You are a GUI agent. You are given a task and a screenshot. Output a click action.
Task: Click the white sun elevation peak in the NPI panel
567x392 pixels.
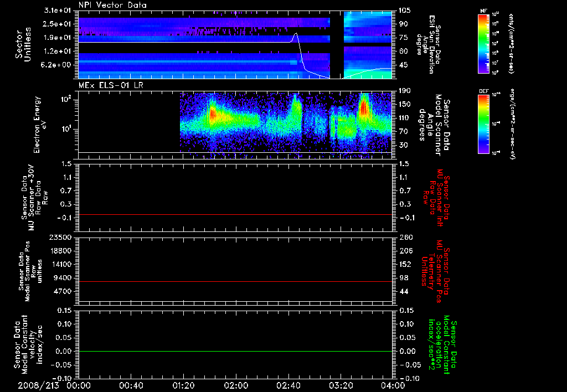(296, 34)
